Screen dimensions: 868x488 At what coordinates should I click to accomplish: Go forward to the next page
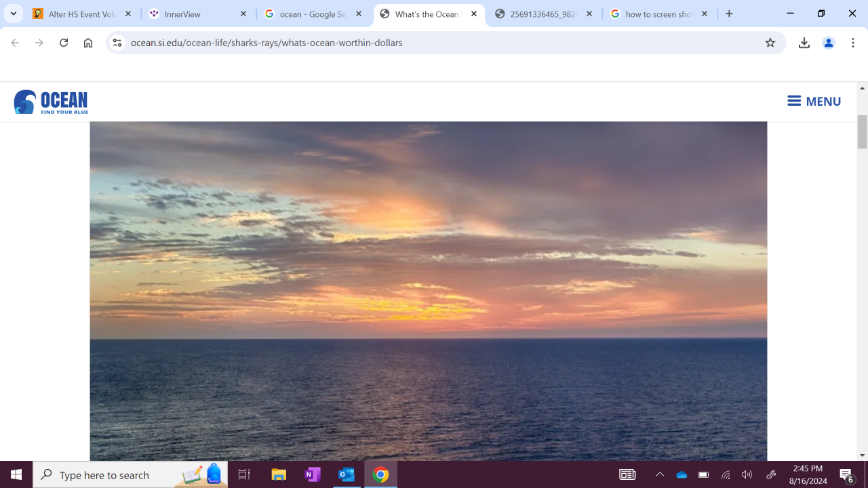coord(39,43)
